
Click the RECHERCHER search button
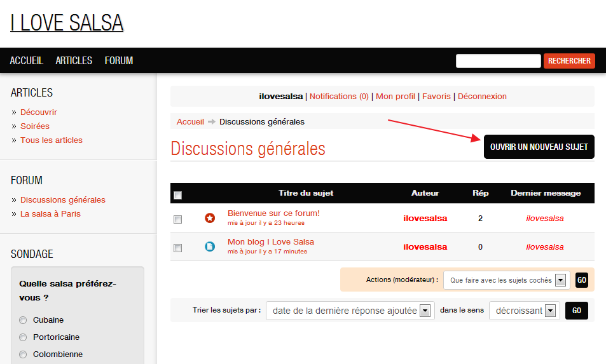[x=569, y=61]
